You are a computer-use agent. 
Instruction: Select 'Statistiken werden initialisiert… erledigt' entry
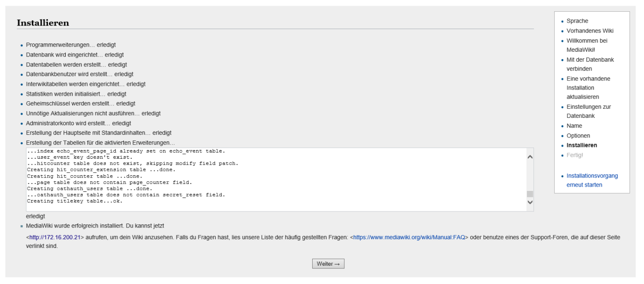pos(76,94)
